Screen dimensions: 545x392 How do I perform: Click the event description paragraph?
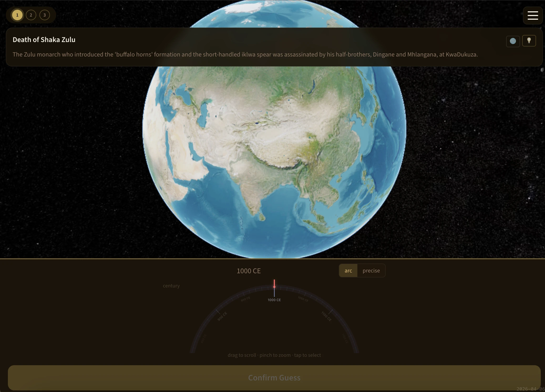tap(245, 54)
